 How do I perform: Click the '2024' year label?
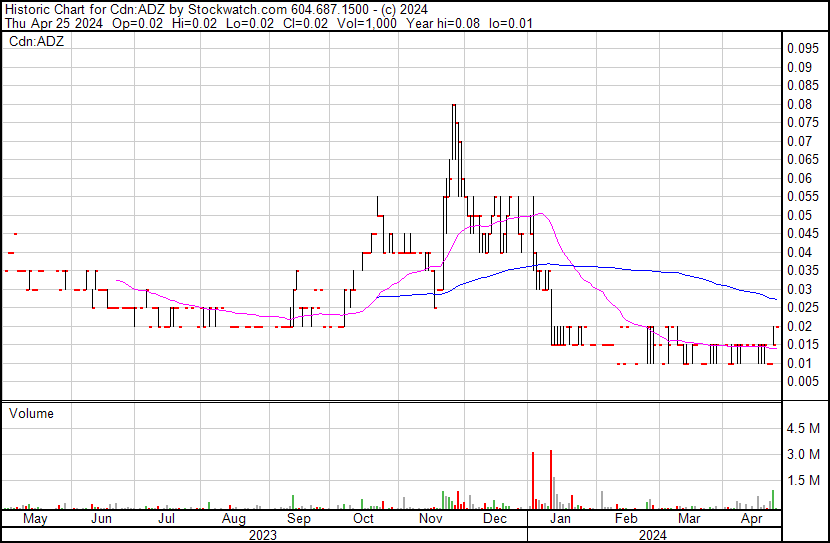click(653, 535)
